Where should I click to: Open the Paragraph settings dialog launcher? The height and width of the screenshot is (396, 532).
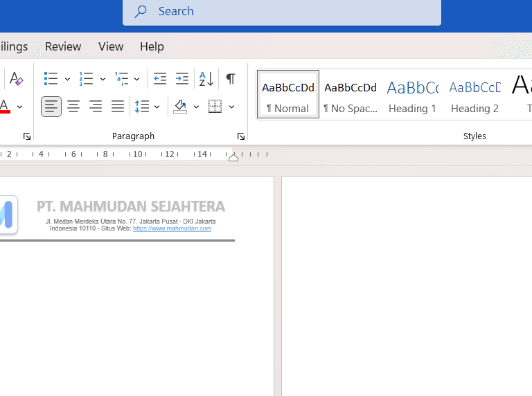click(241, 136)
